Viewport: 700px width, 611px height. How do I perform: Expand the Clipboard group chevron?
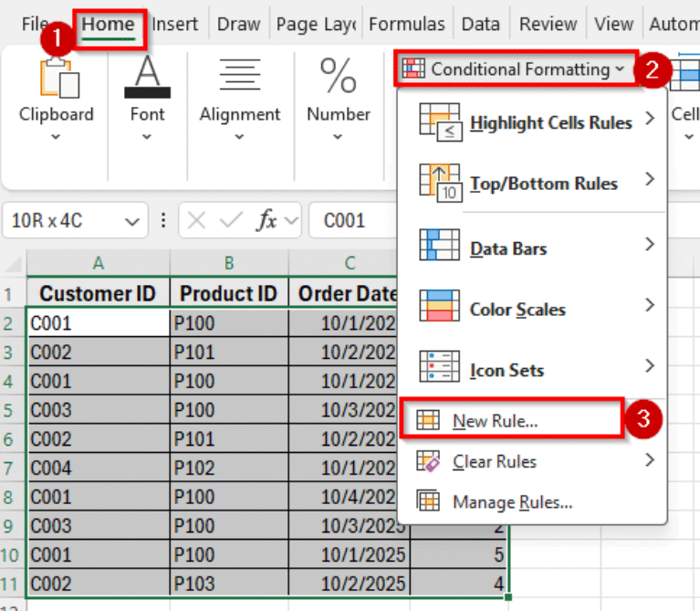56,137
